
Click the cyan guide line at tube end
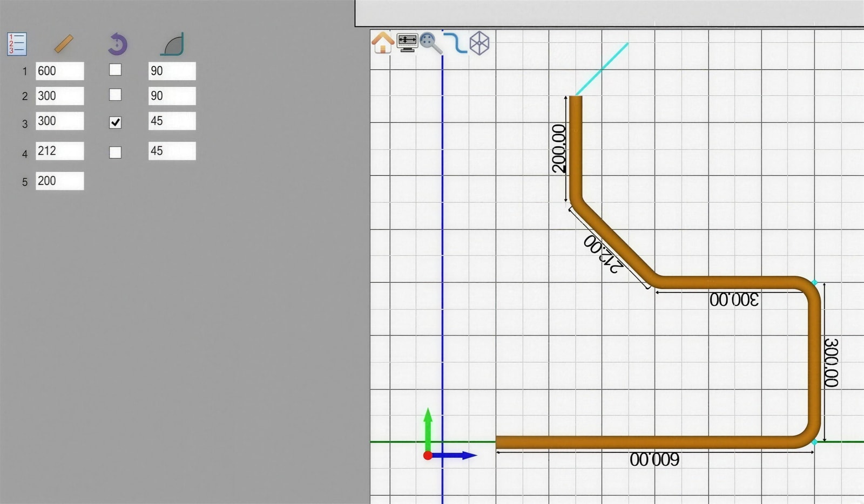[x=602, y=69]
